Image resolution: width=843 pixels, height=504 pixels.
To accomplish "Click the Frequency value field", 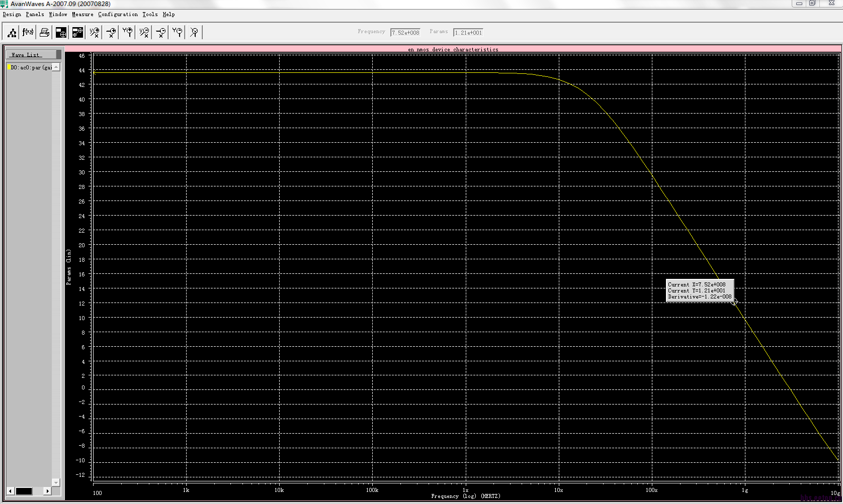I will click(x=405, y=33).
